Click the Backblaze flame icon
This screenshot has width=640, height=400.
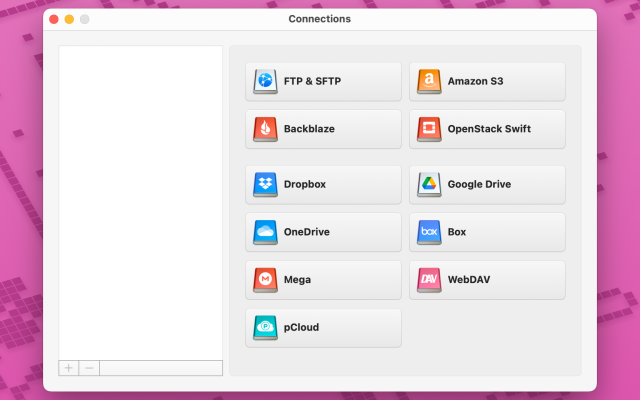click(x=265, y=129)
